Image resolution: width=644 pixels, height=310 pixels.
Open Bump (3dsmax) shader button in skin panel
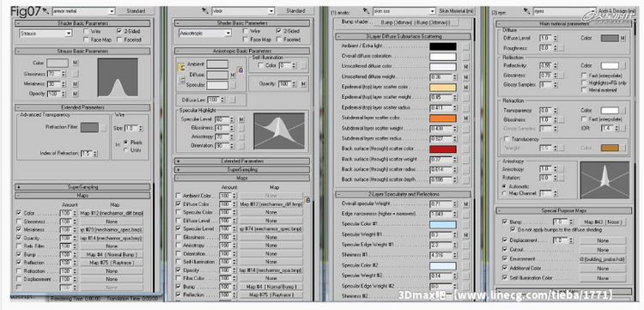[x=416, y=22]
